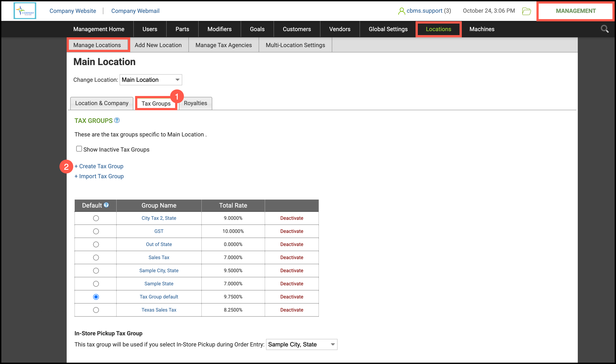Click the search magnifier icon
The image size is (616, 364).
point(604,29)
